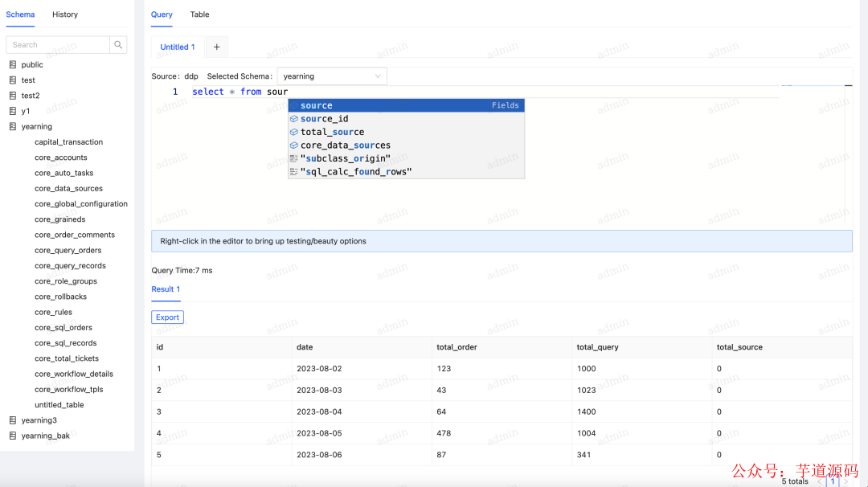The image size is (868, 487).
Task: Click keyword icon next to subclass_origin suggestion
Action: (294, 159)
